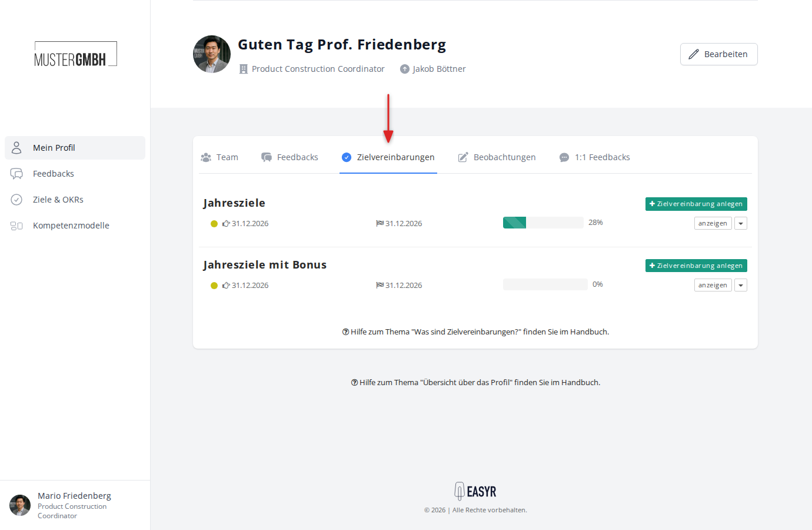
Task: Switch to the Beobachtungen tab
Action: 497,157
